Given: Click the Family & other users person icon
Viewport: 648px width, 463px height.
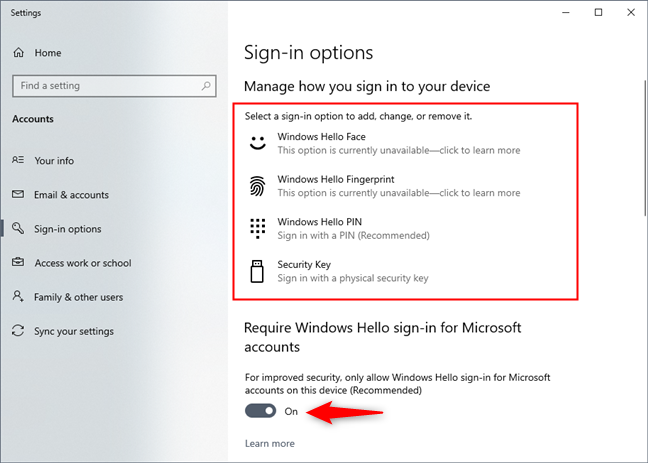Looking at the screenshot, I should point(18,296).
